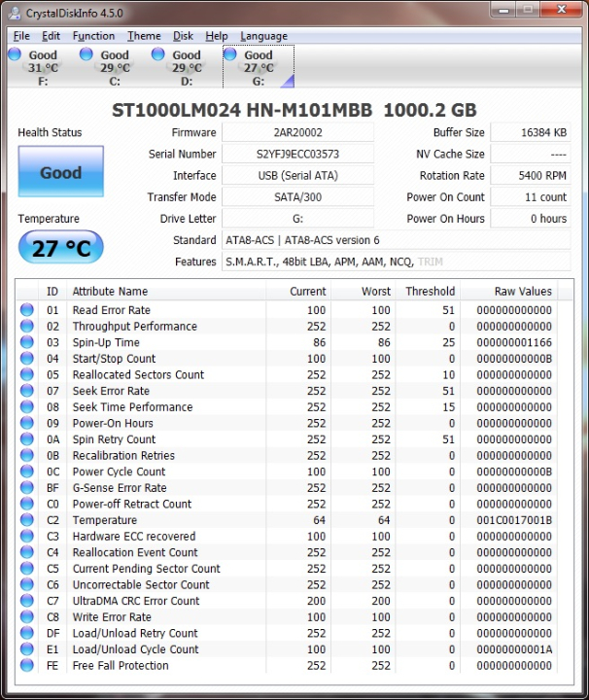Click status orb for Uncorrectable Sector Count
Screen dimensions: 589x700
coord(27,584)
